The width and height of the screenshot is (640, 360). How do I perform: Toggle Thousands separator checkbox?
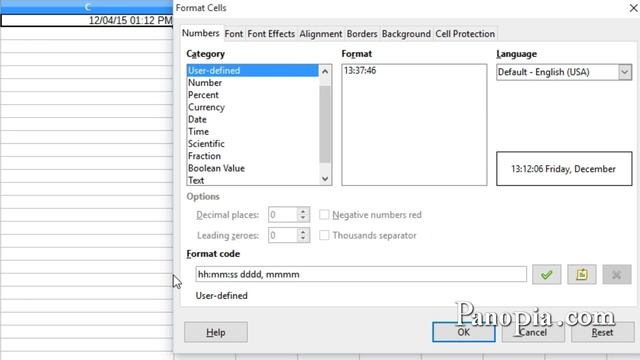tap(324, 235)
